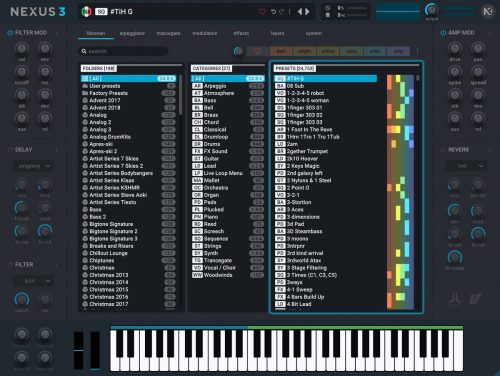Open the AMP MOD options dots
Screen dimensions: 500x376
click(489, 33)
